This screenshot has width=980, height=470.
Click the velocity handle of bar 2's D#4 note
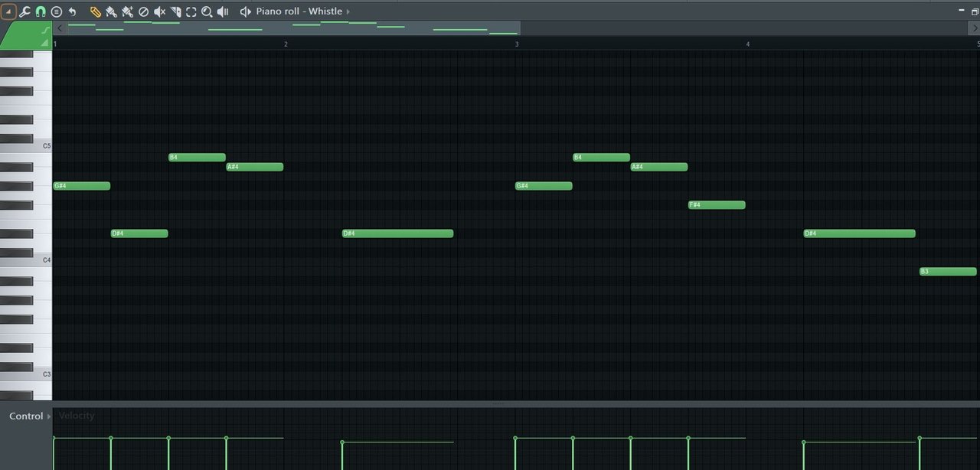(342, 442)
